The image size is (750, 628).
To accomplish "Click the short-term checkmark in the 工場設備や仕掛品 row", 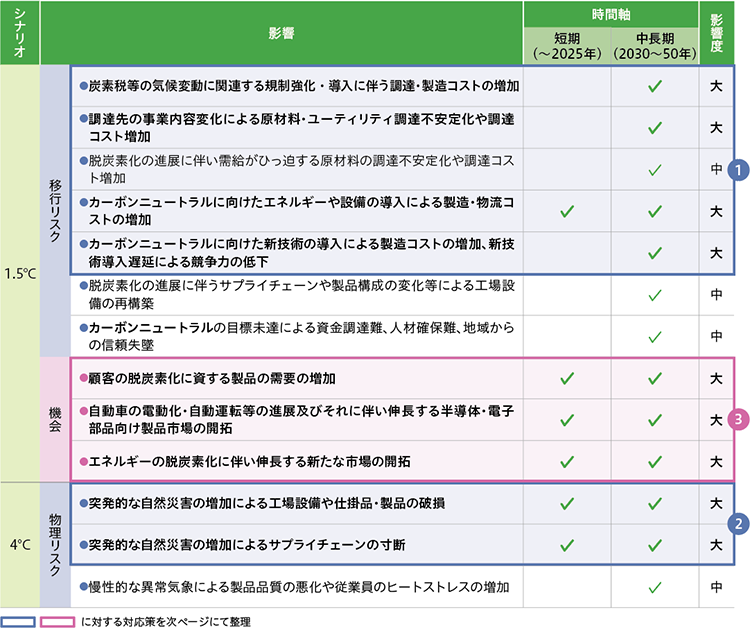I will pyautogui.click(x=566, y=503).
